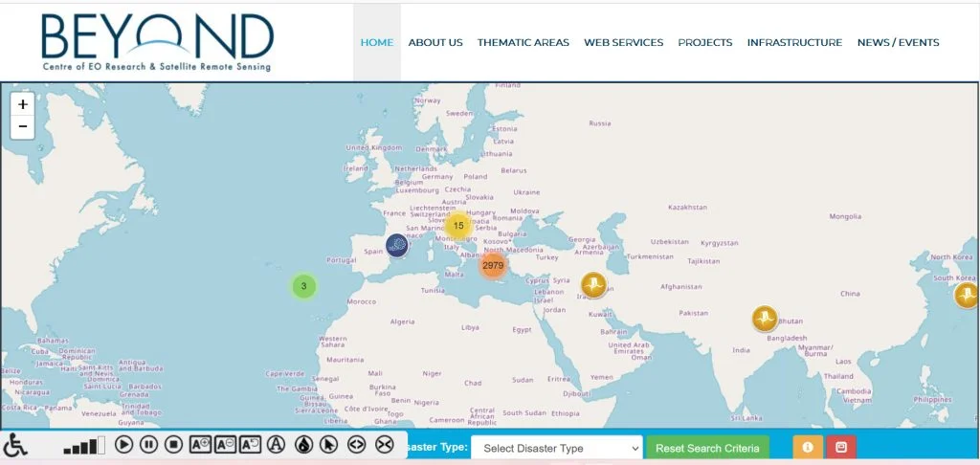The height and width of the screenshot is (465, 980).
Task: Toggle the readable font circled-A icon
Action: [x=277, y=444]
